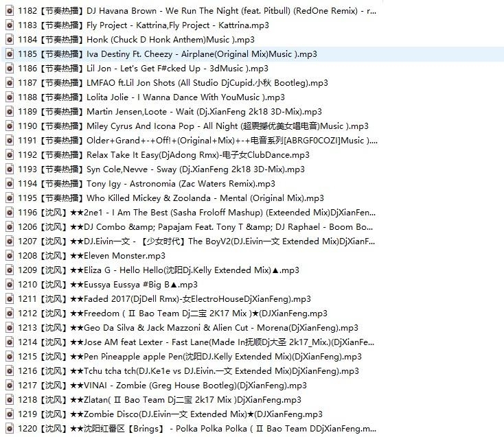The height and width of the screenshot is (437, 504).
Task: Pick Faded 2017(DjDell Rmx) ElectroHouse file
Action: 164,299
